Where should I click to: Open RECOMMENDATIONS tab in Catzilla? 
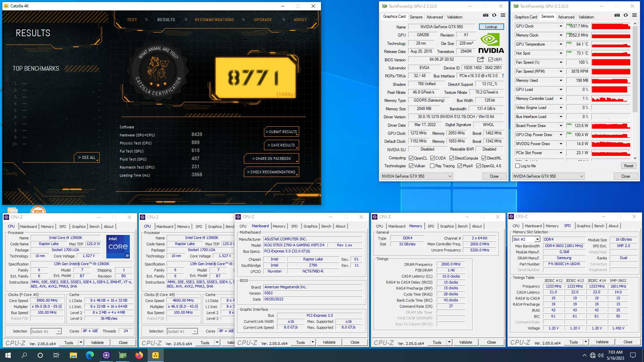coord(214,20)
